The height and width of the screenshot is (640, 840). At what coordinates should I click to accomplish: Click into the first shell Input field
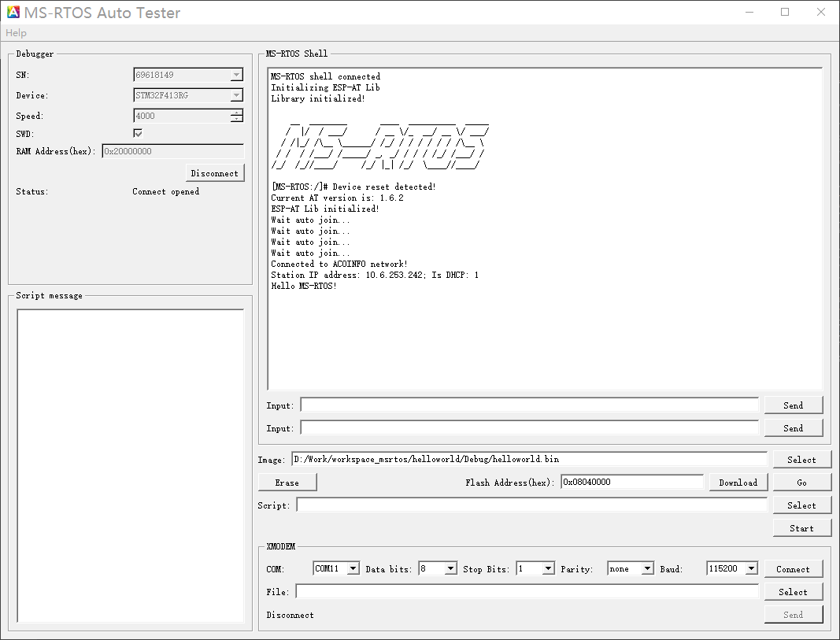[529, 405]
